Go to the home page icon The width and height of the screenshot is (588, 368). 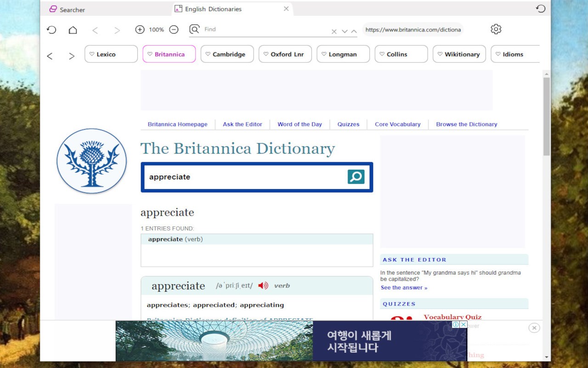pos(73,30)
